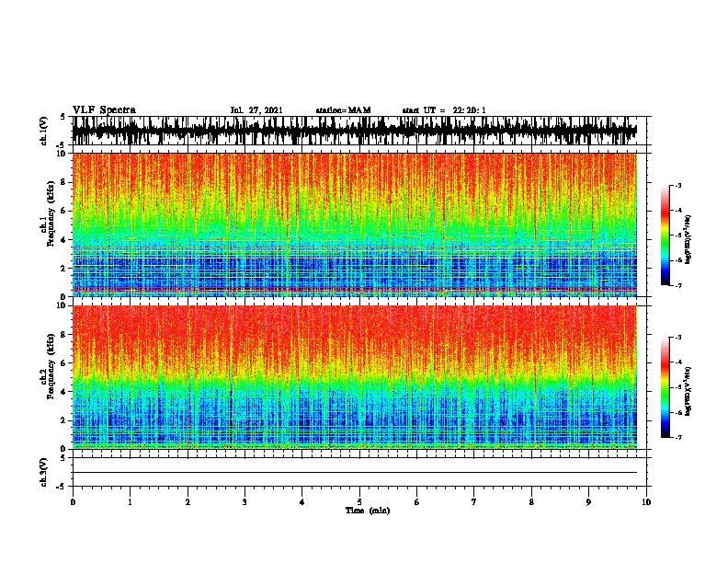
Task: Click the ch.1(V) waveform axis label
Action: tap(43, 131)
